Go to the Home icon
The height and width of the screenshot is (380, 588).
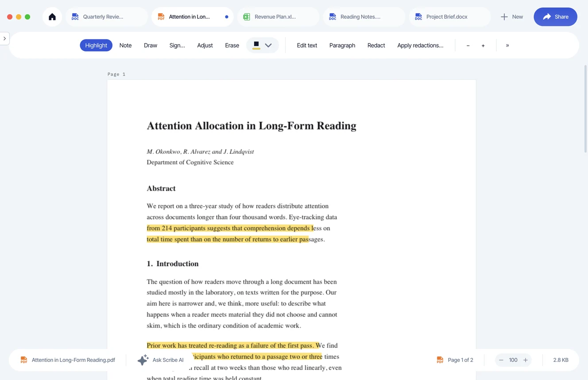(x=52, y=17)
